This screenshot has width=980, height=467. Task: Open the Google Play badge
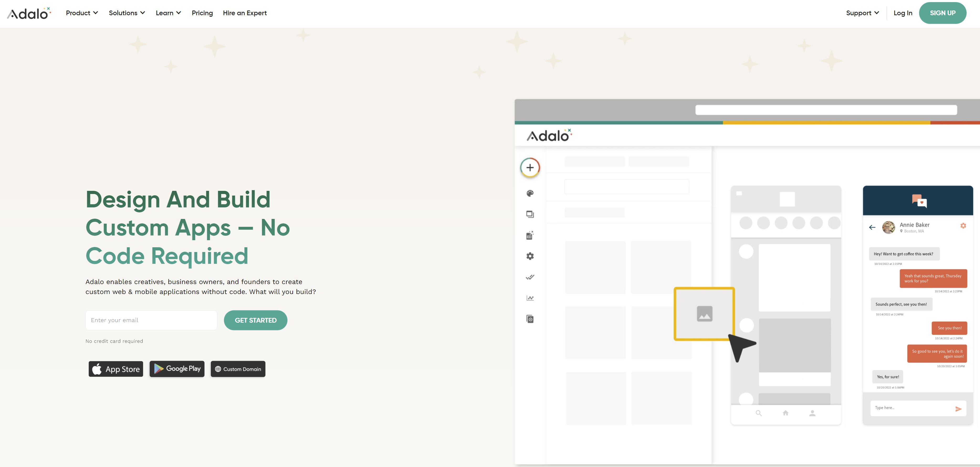177,369
